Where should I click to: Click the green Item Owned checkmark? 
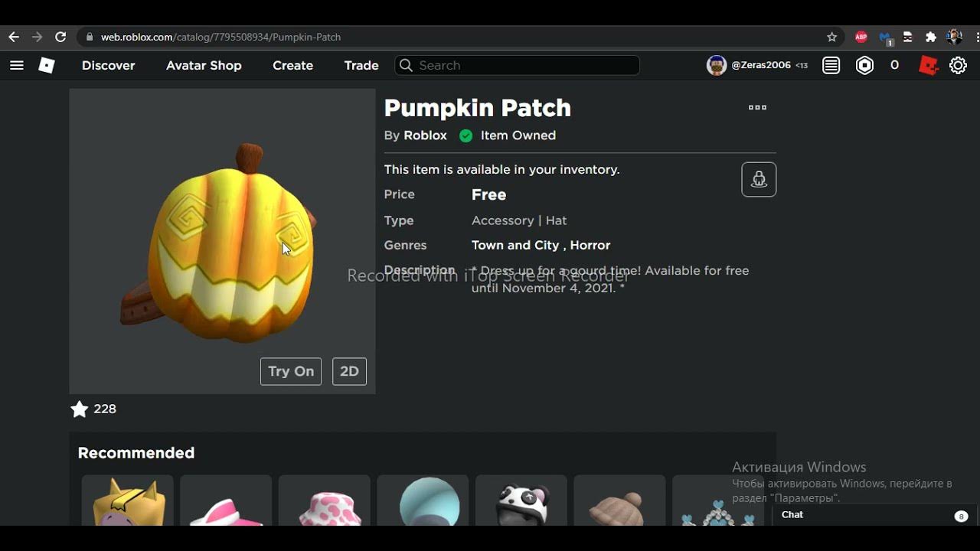(x=465, y=136)
